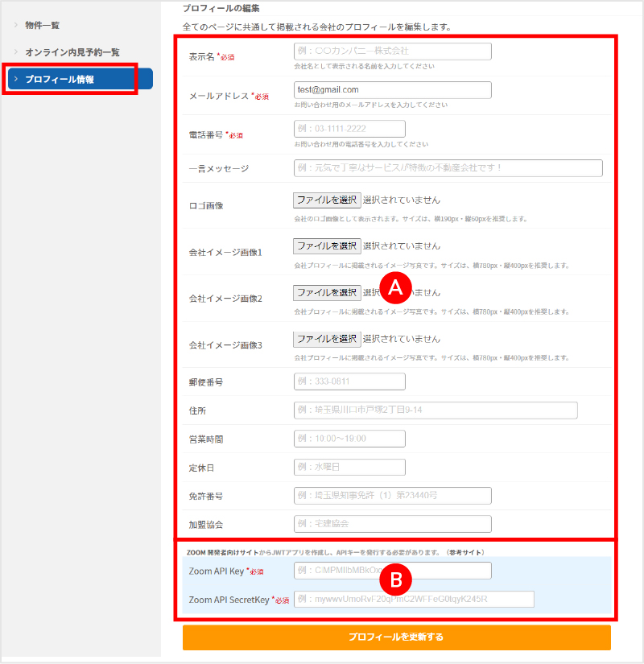Screen dimensions: 644x664
Task: Click the メールアドレス input field
Action: [x=392, y=90]
